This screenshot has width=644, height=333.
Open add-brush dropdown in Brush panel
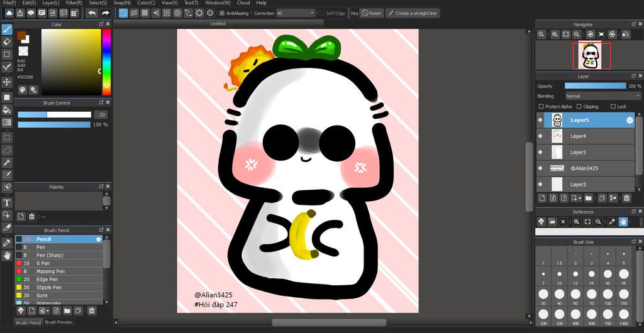tap(45, 310)
